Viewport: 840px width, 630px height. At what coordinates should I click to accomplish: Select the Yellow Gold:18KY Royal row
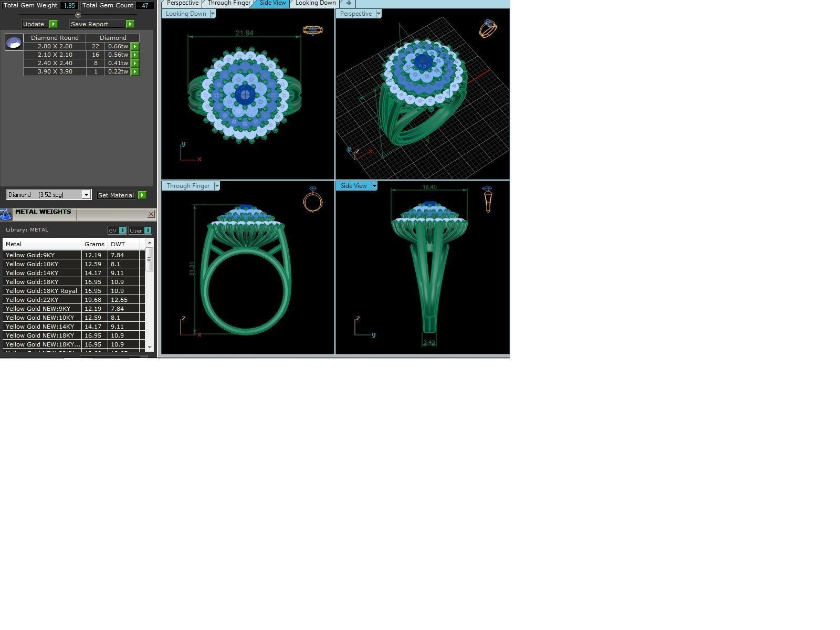tap(73, 291)
